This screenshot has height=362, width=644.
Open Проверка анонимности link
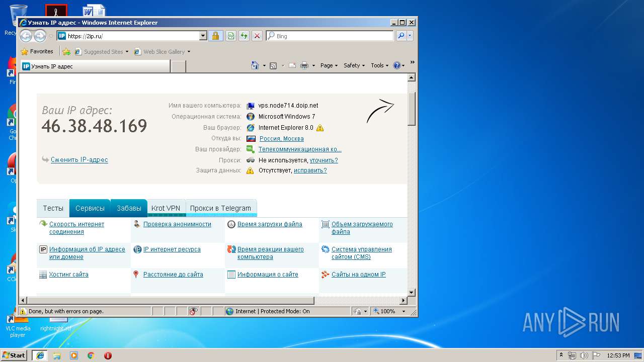pos(177,224)
